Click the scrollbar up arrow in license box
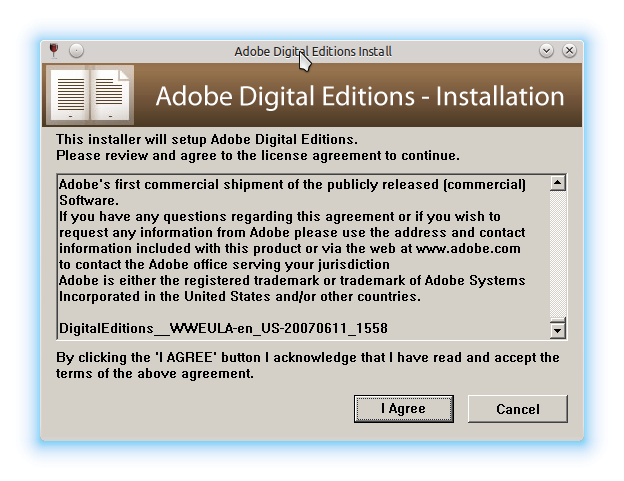 click(x=558, y=183)
